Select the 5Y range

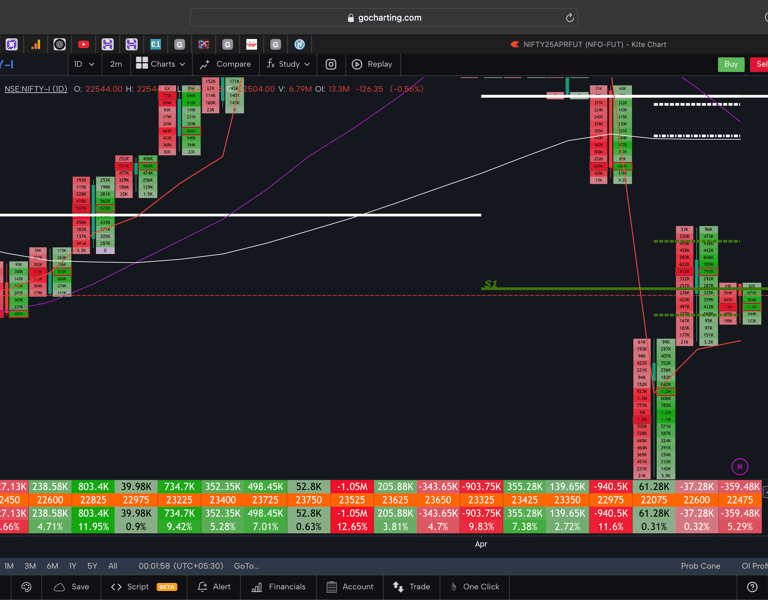click(92, 566)
